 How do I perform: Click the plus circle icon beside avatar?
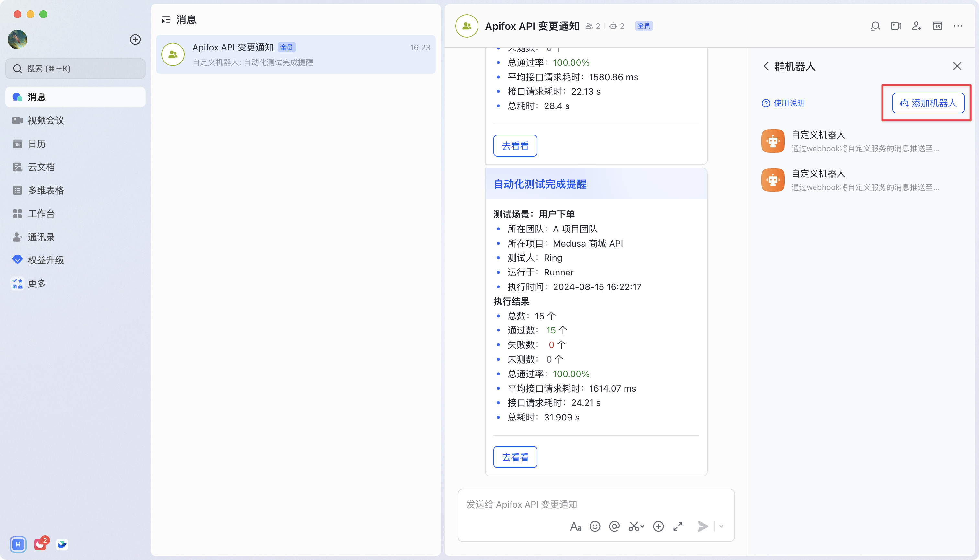[x=135, y=39]
